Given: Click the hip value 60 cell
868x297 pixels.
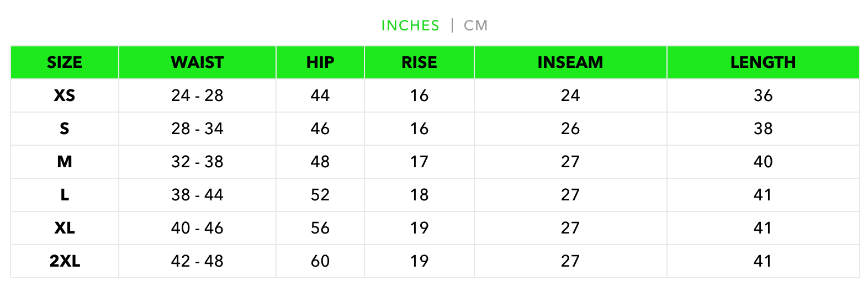Looking at the screenshot, I should [320, 261].
